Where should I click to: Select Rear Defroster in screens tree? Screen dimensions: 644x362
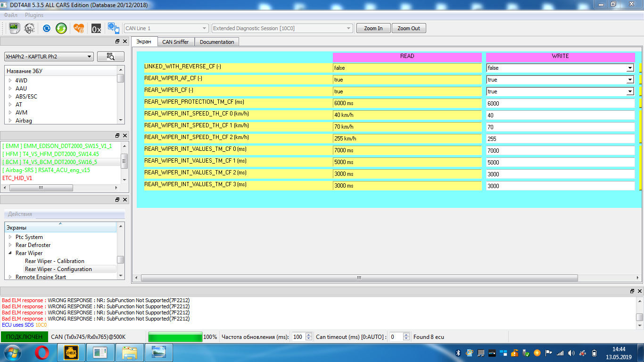point(33,245)
